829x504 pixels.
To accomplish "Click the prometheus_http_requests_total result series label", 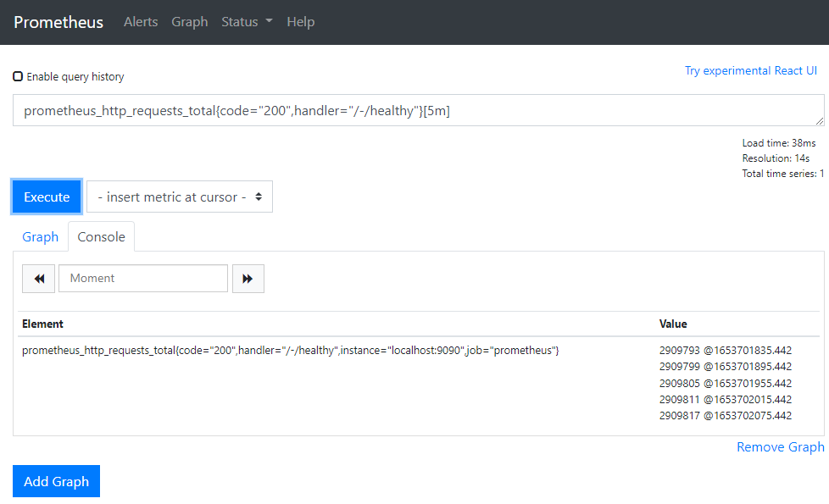I will point(290,351).
